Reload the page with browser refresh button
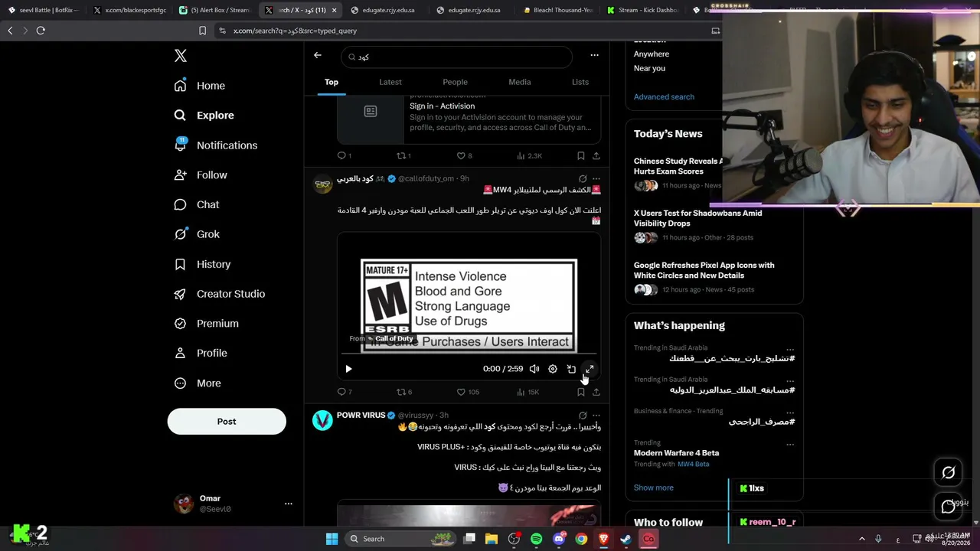980x551 pixels. [x=41, y=31]
